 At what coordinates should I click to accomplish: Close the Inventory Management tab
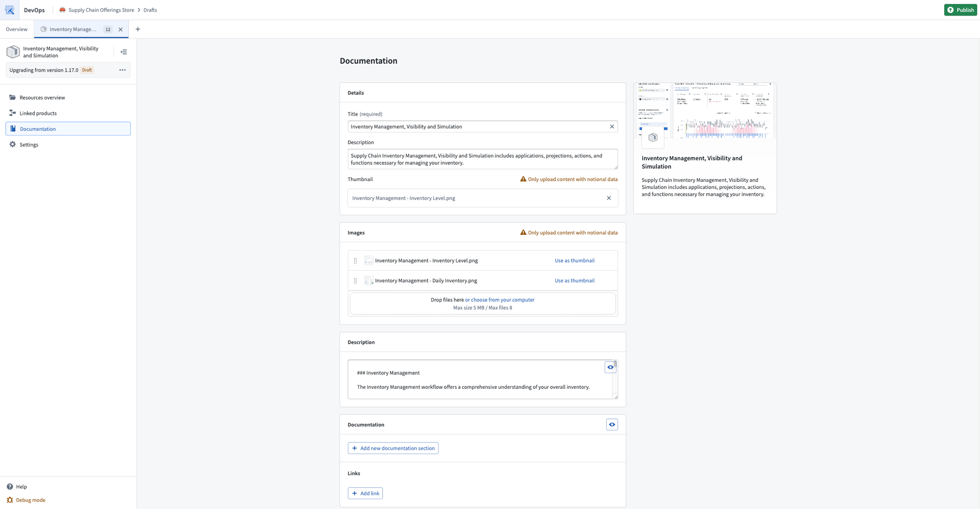coord(121,29)
